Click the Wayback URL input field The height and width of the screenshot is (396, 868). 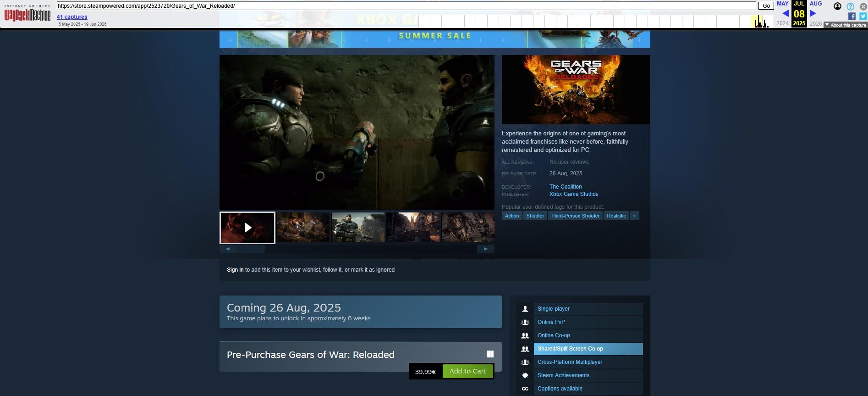coord(407,6)
